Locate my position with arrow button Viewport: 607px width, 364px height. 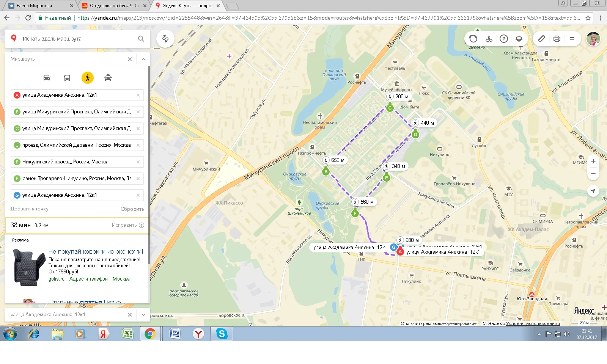[593, 191]
